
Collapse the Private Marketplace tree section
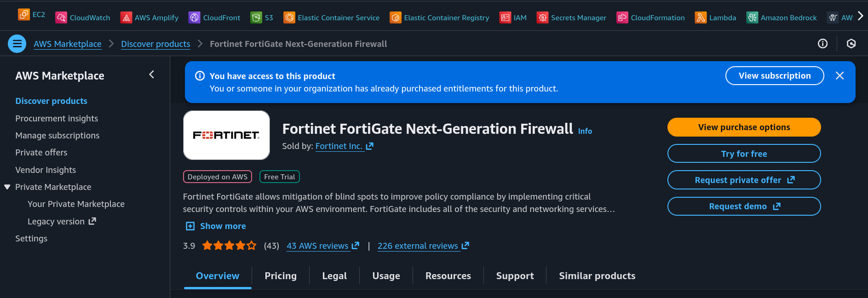point(7,187)
